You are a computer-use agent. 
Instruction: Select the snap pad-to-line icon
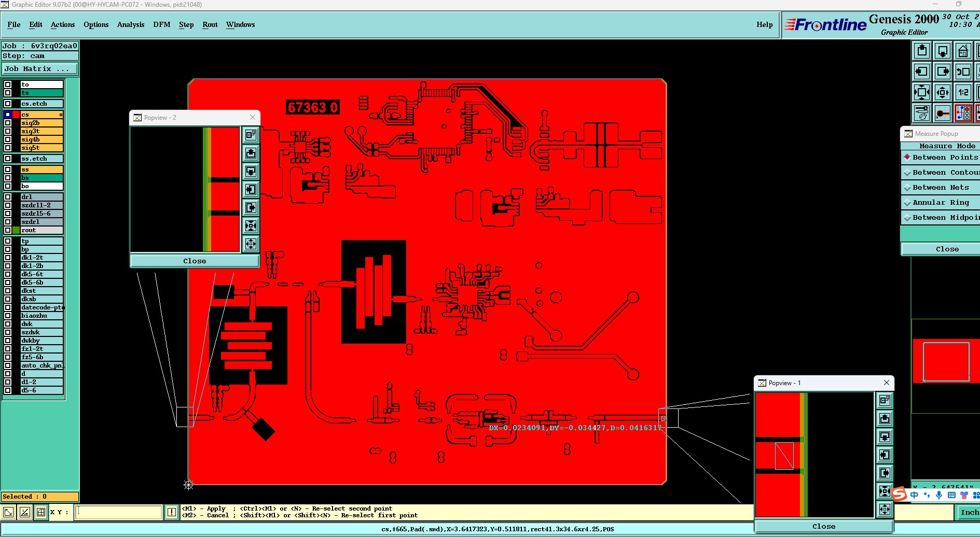pos(943,113)
